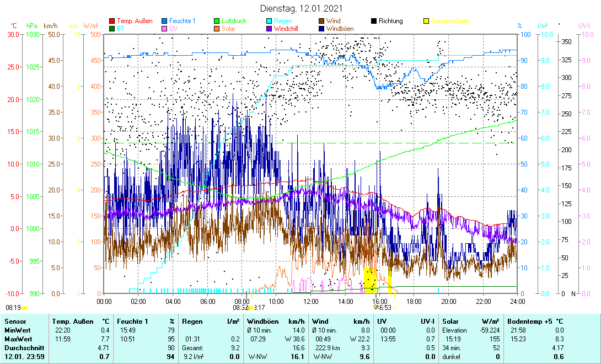
Task: Select the pink UV legend swatch
Action: (x=164, y=29)
